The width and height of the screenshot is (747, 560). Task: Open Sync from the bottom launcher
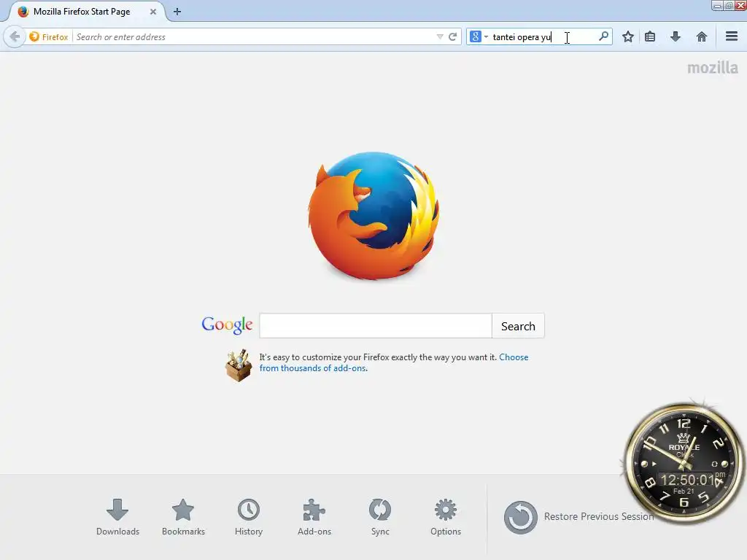pyautogui.click(x=380, y=517)
